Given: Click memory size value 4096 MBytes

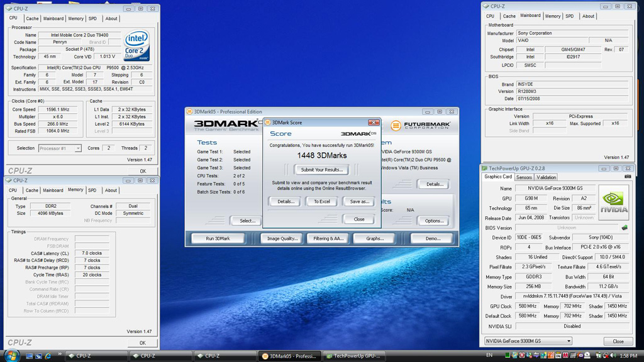Looking at the screenshot, I should click(x=50, y=214).
